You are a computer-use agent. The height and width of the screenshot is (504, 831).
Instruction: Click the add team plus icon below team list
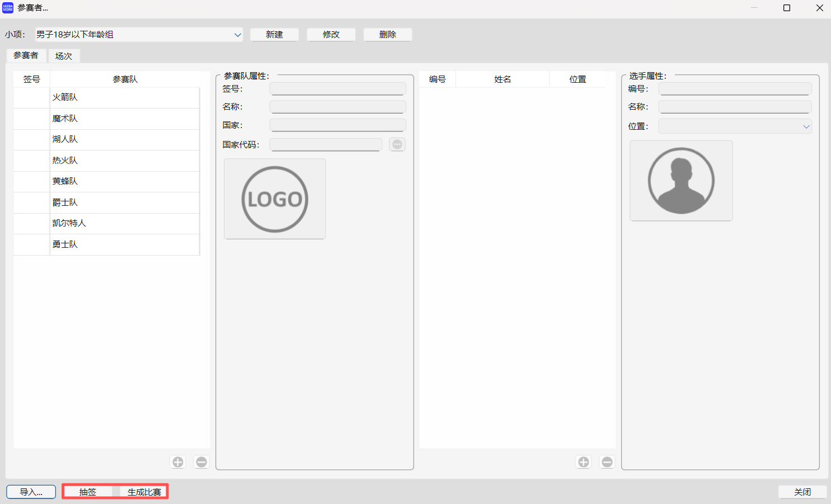[177, 461]
